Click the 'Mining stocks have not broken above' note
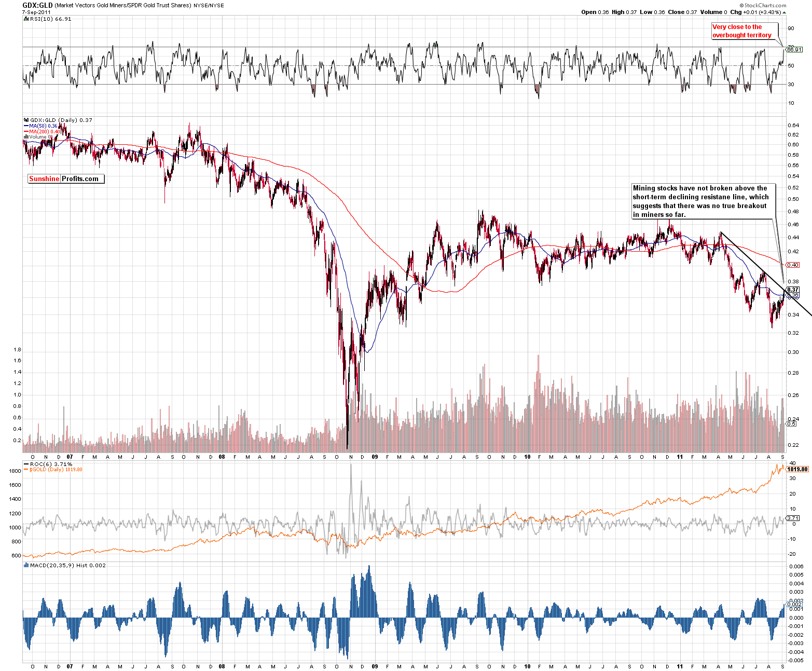The height and width of the screenshot is (671, 812). pyautogui.click(x=704, y=201)
